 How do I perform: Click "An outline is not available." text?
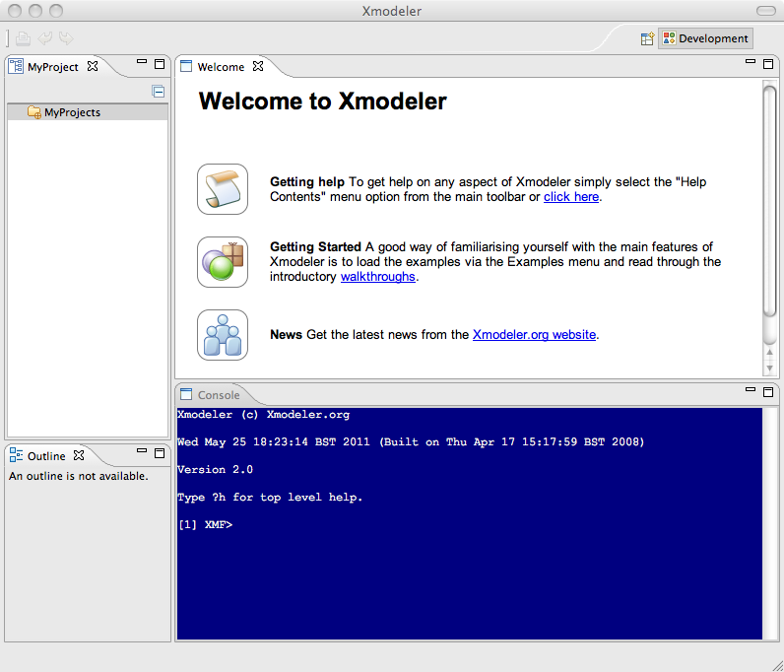pyautogui.click(x=79, y=476)
